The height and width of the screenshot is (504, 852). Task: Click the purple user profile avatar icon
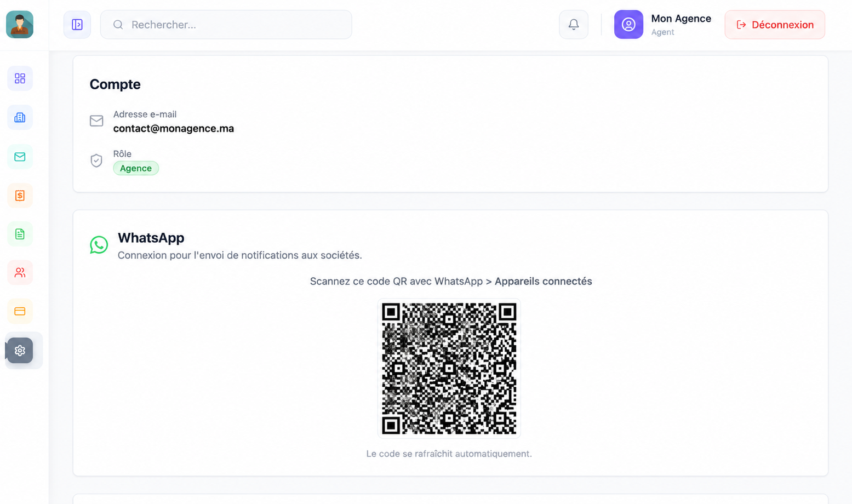pyautogui.click(x=628, y=25)
